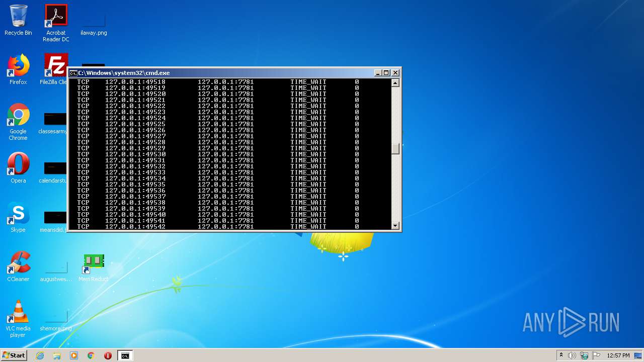Open the cmd window system menu icon

[73, 73]
